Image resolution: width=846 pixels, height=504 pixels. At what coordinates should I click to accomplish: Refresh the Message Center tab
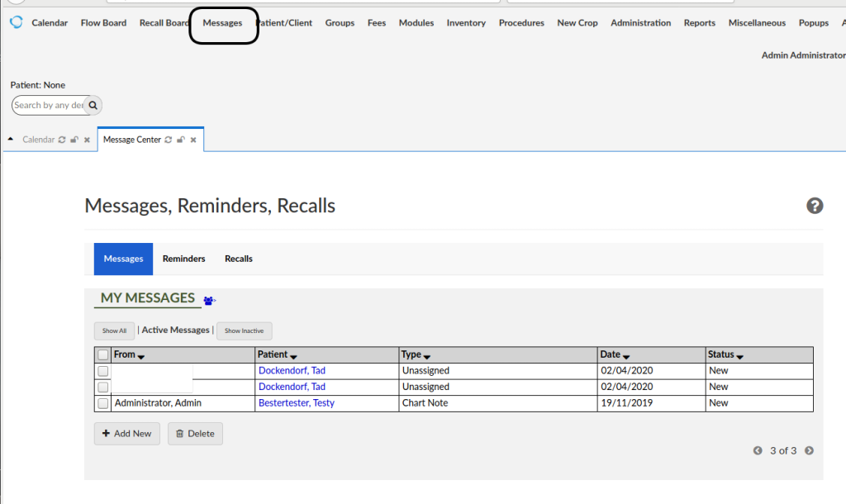169,140
